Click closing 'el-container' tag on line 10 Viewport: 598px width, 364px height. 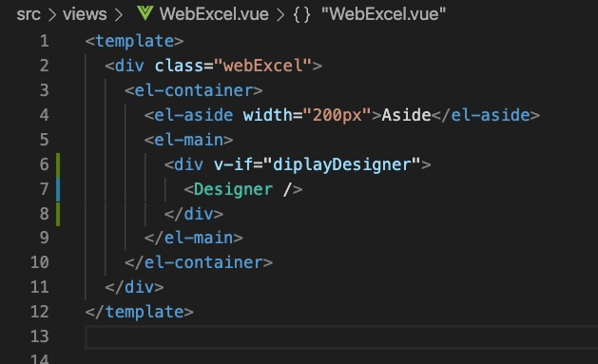coord(199,262)
